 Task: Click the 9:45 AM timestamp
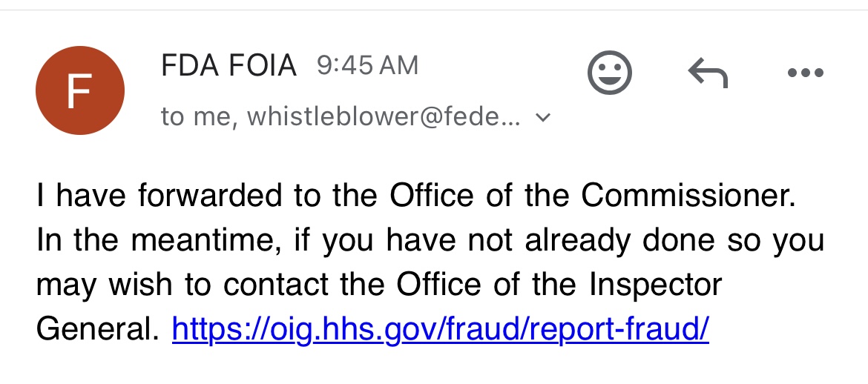367,66
